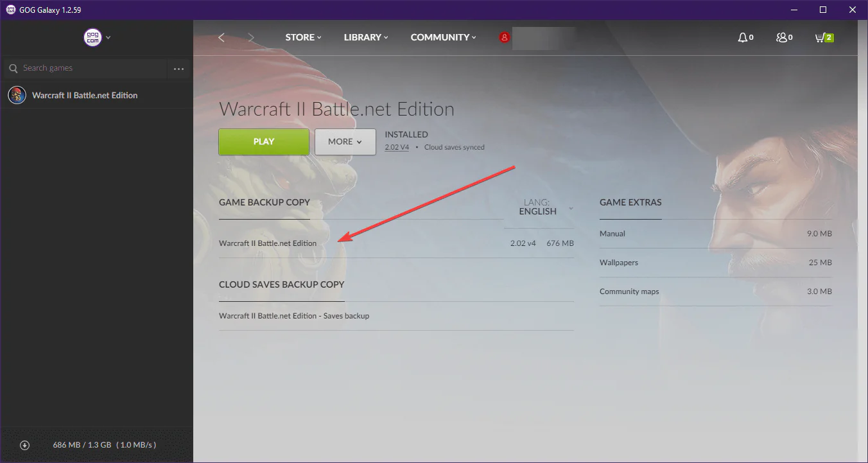Expand the account chevron beside GOG logo
Image resolution: width=868 pixels, height=463 pixels.
point(108,37)
